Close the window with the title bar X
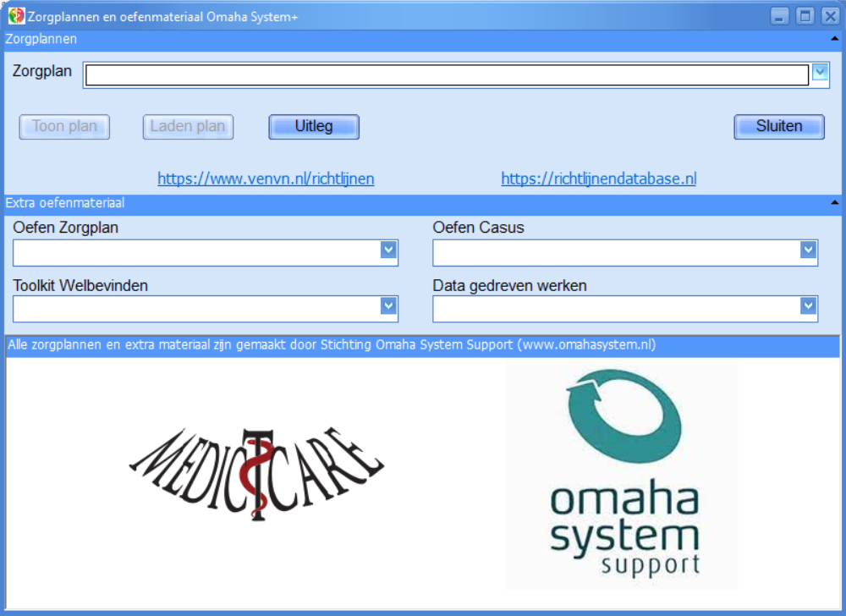This screenshot has height=616, width=846. [x=830, y=16]
